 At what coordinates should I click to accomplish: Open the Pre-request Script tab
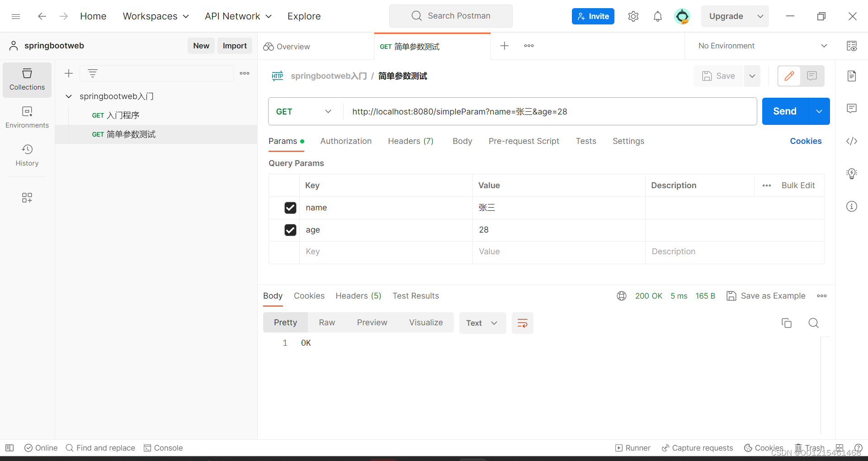point(524,141)
